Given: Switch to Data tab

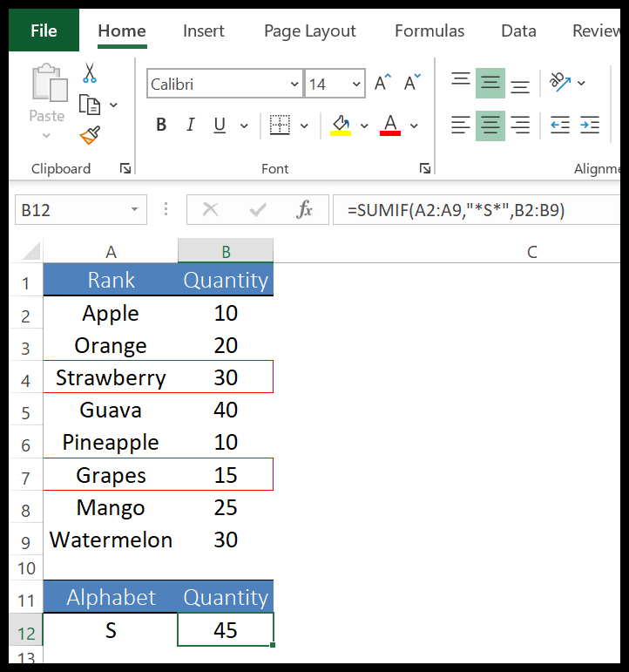Looking at the screenshot, I should [518, 31].
